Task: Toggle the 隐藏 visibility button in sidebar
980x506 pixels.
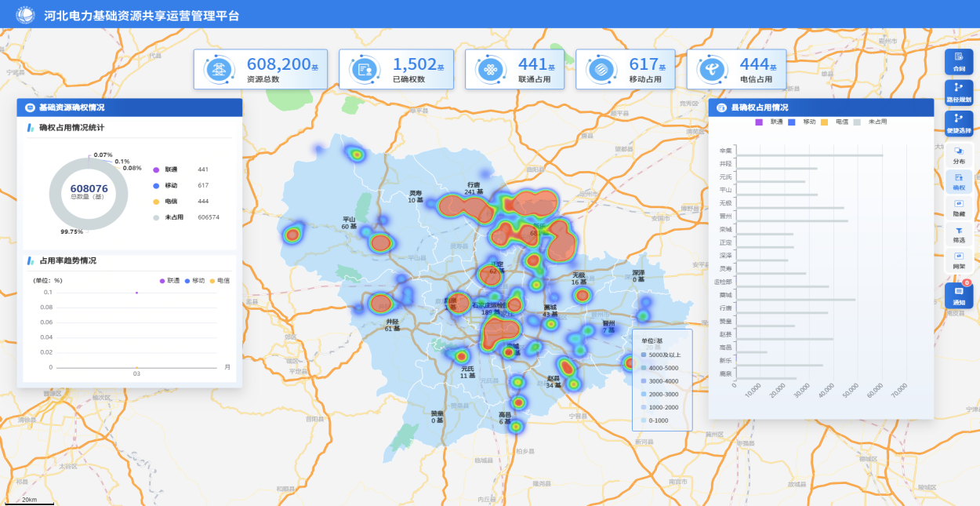Action: tap(959, 208)
